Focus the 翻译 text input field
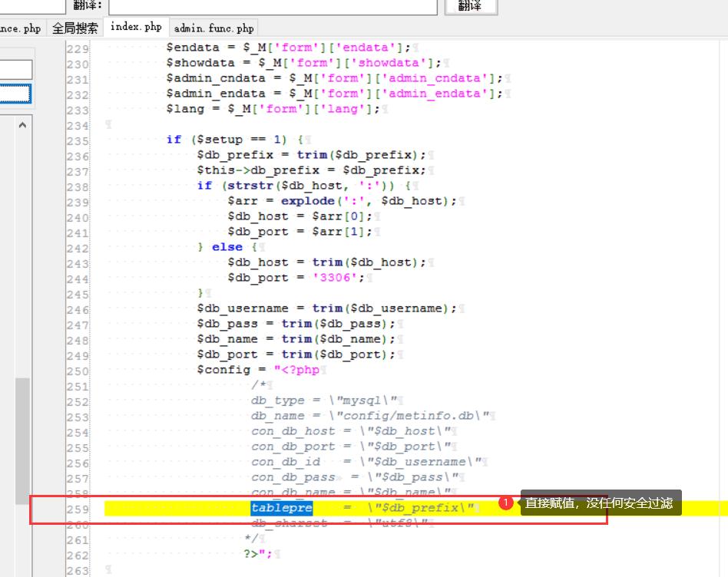728x577 pixels. (273, 6)
